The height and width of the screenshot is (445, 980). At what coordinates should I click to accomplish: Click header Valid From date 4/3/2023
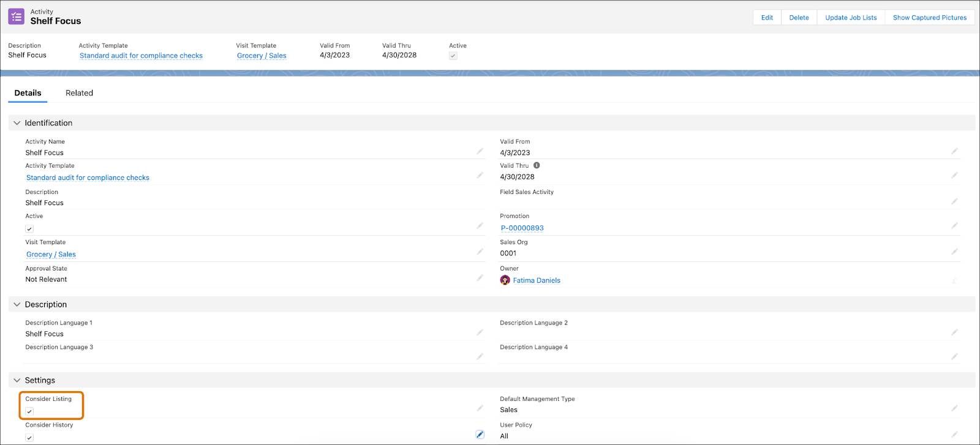point(335,55)
